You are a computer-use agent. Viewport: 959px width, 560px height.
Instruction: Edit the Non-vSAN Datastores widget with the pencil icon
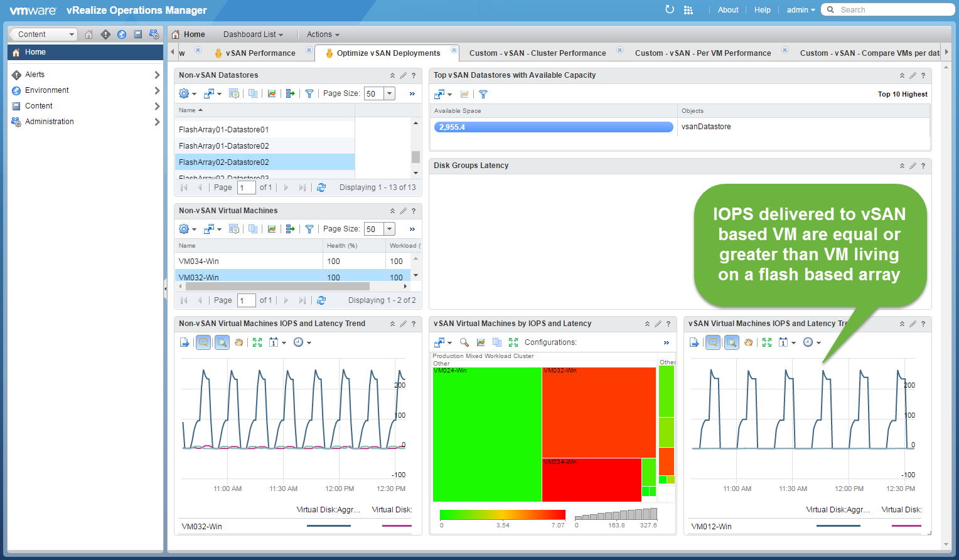(x=403, y=75)
